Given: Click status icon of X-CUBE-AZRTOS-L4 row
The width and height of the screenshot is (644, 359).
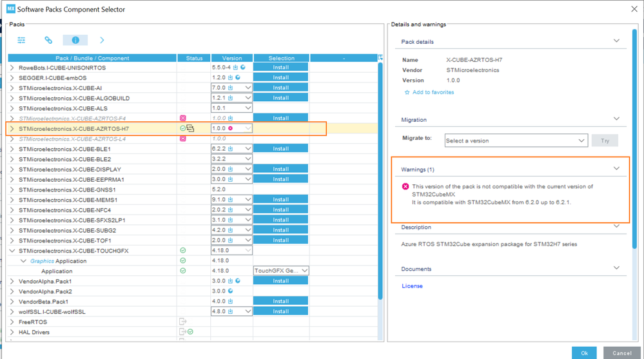Looking at the screenshot, I should coord(183,139).
